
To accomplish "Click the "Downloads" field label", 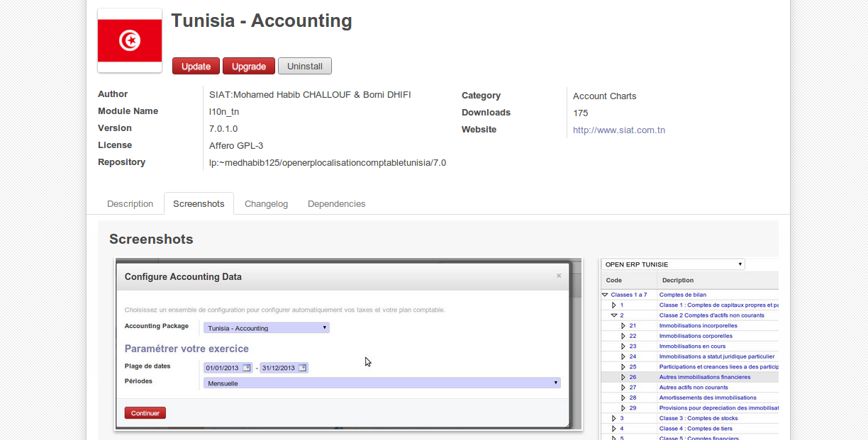I will [486, 113].
